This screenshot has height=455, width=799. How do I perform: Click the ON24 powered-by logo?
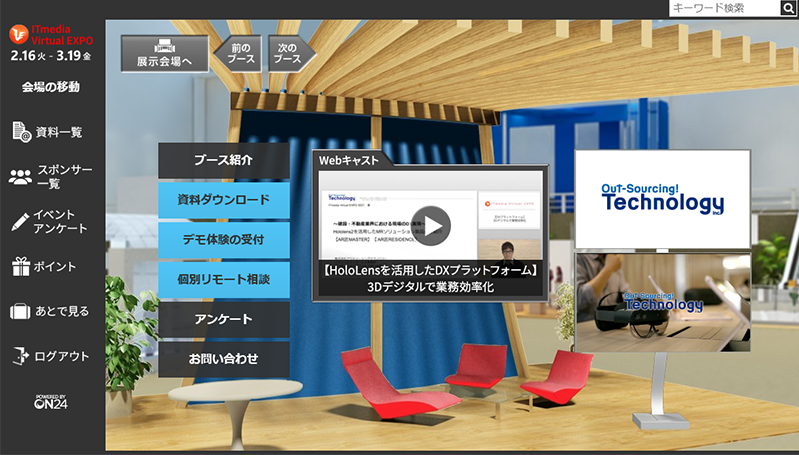coord(52,402)
